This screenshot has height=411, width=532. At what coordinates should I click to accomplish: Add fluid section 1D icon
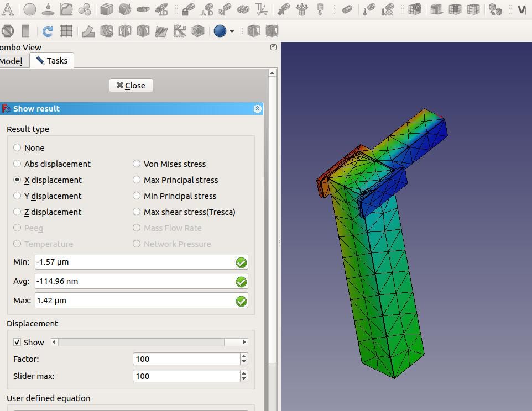(161, 9)
